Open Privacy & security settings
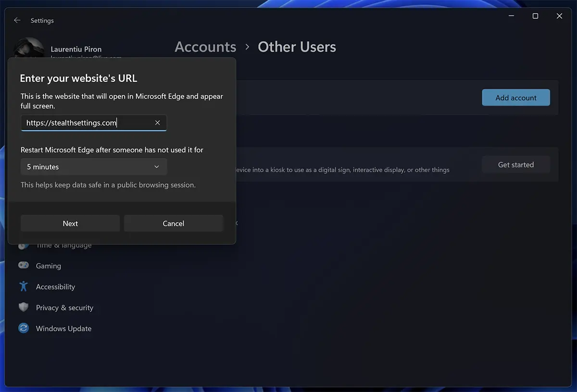This screenshot has width=577, height=392. pyautogui.click(x=64, y=307)
